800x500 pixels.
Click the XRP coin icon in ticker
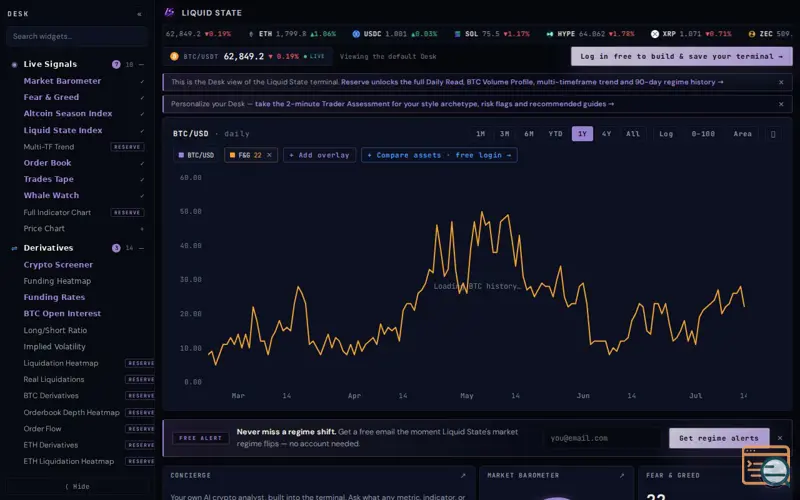click(x=655, y=34)
